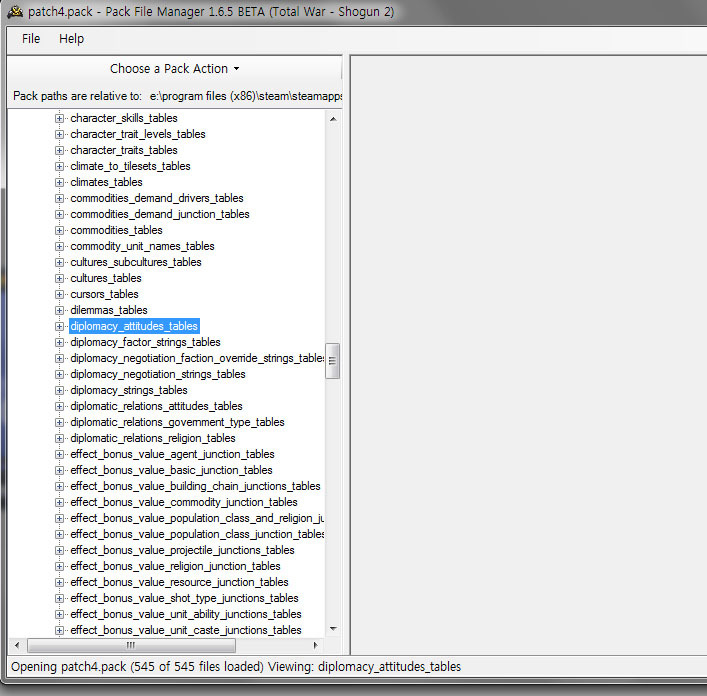The width and height of the screenshot is (707, 696).
Task: Expand the effect_bonus_value_agent_junction_tables node
Action: click(59, 454)
